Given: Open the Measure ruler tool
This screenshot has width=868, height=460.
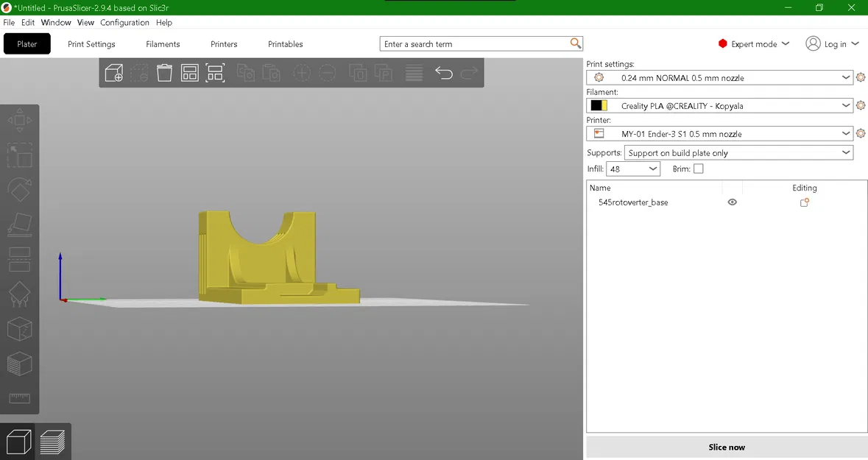Looking at the screenshot, I should 19,398.
